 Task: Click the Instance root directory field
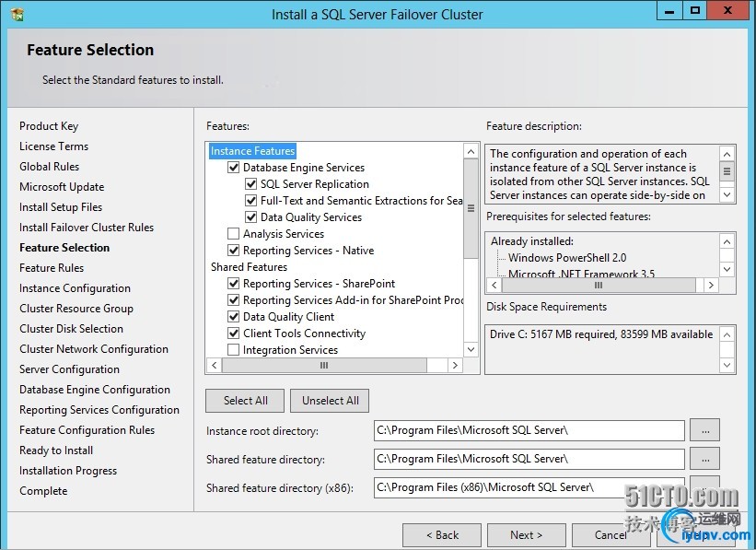529,430
